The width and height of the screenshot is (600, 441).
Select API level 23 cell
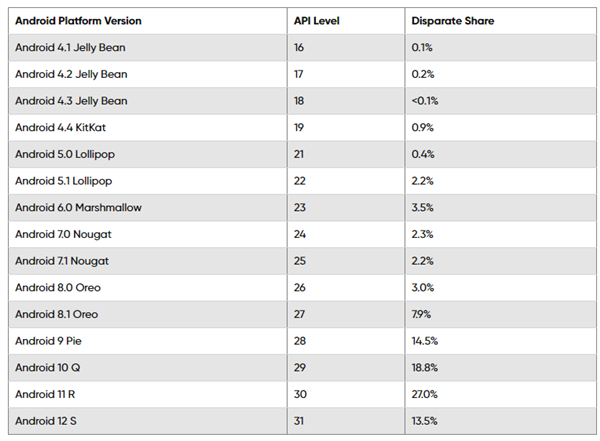pyautogui.click(x=346, y=207)
